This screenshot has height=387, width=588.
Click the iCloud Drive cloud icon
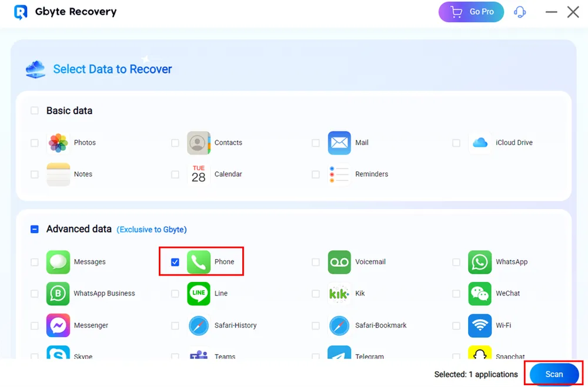tap(480, 143)
